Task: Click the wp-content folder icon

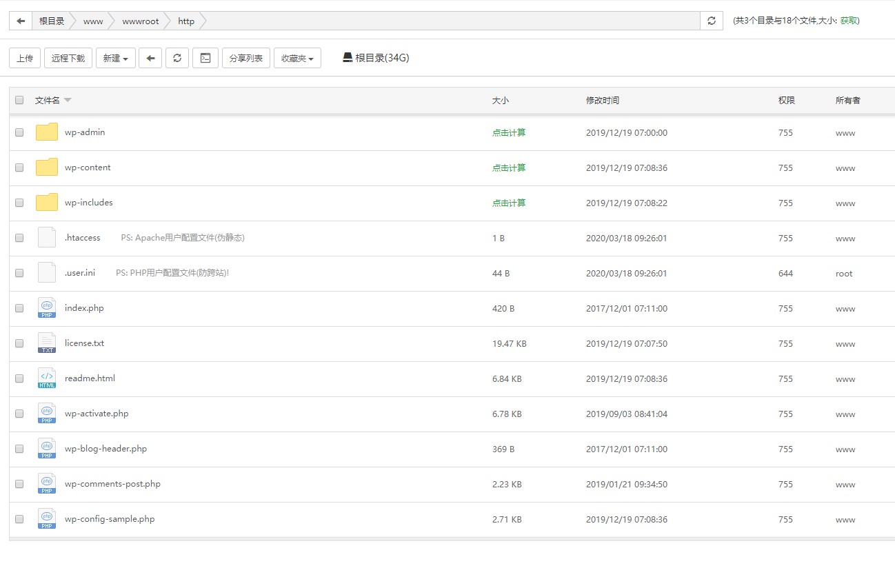Action: pos(47,168)
